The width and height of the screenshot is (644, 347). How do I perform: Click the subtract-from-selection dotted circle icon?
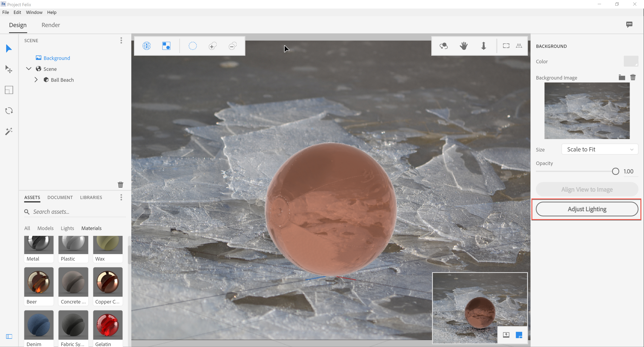click(x=232, y=46)
